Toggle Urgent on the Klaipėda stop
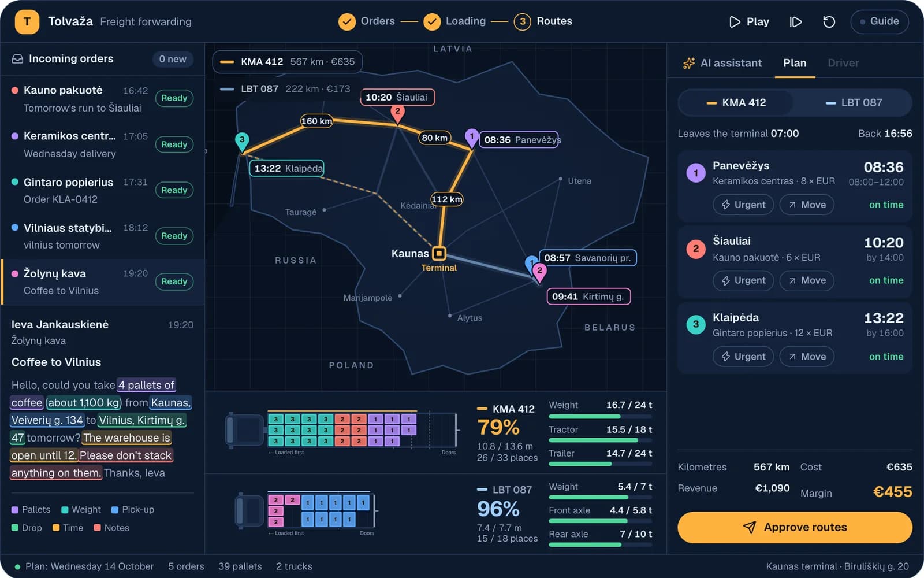This screenshot has height=578, width=924. 743,357
